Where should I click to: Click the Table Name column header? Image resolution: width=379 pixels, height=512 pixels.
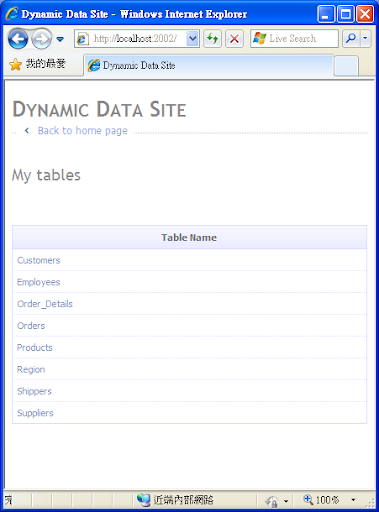pyautogui.click(x=189, y=237)
